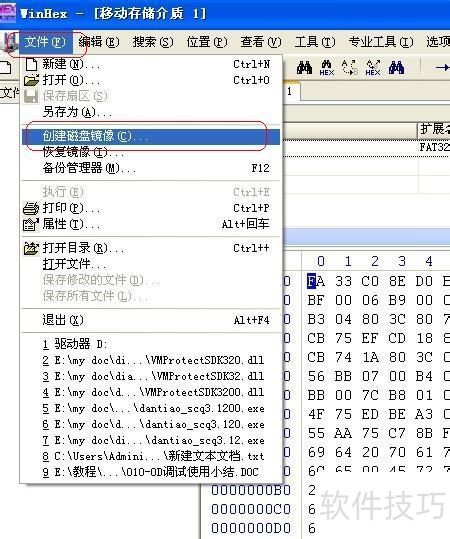Click the 扩展 column header
Screen dimensions: 450x539
pyautogui.click(x=434, y=130)
